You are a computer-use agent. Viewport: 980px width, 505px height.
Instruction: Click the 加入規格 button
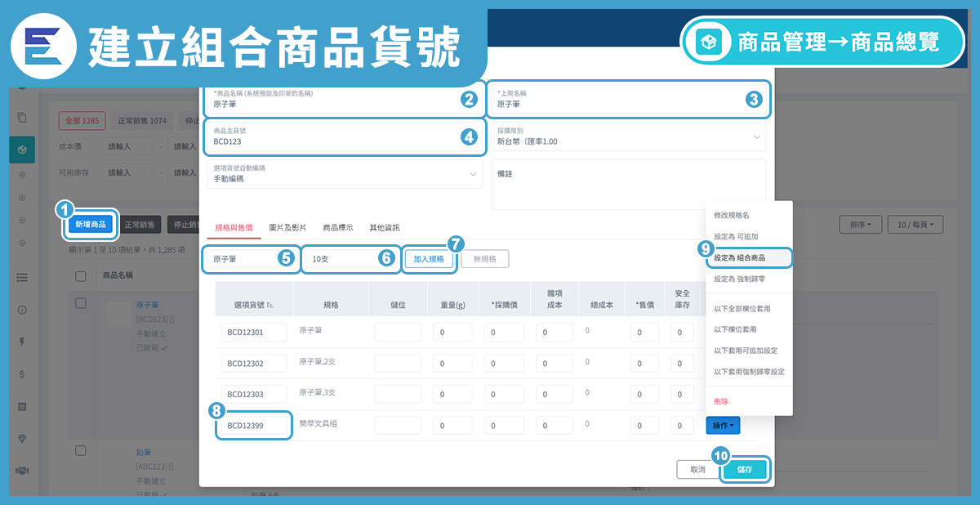(x=428, y=259)
